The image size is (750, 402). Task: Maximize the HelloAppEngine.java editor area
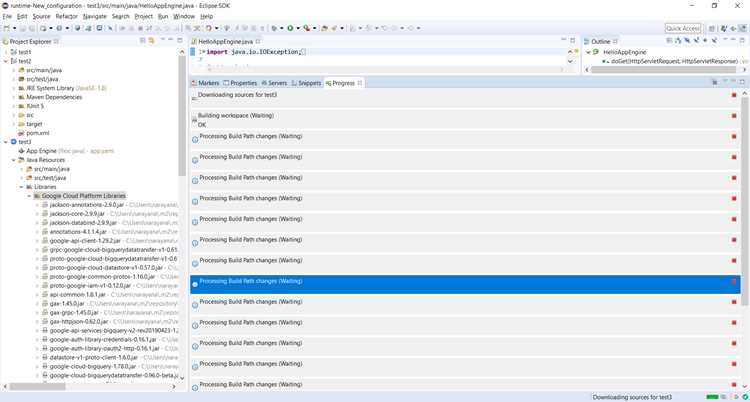(x=573, y=41)
